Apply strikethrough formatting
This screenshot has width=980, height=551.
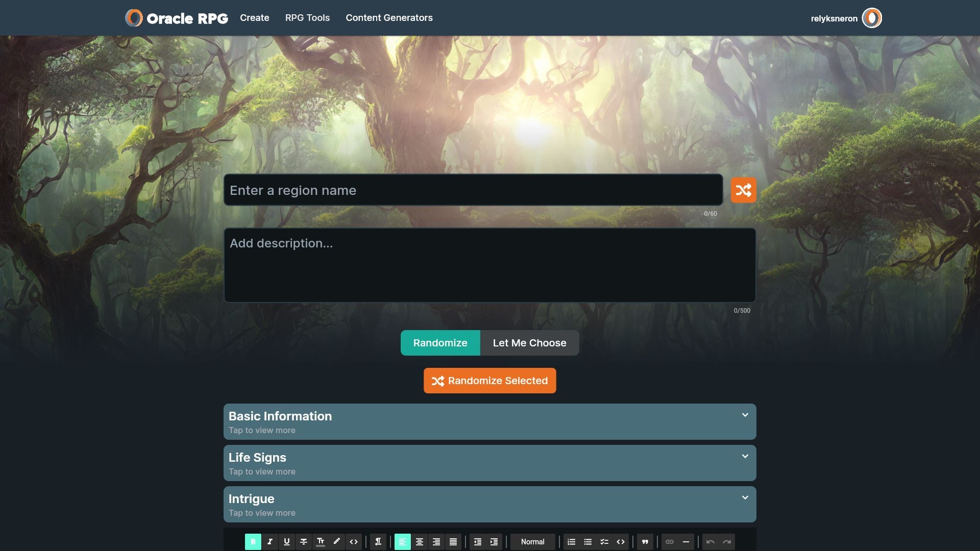click(304, 542)
